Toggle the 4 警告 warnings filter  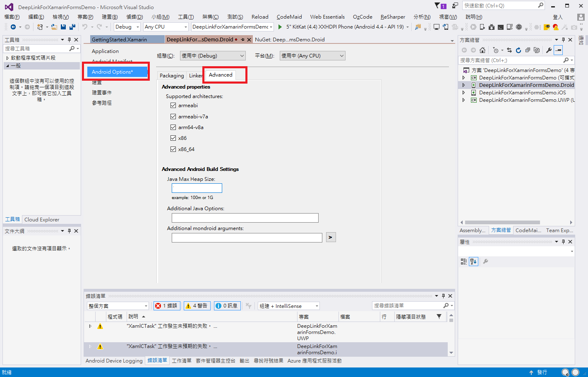click(197, 306)
